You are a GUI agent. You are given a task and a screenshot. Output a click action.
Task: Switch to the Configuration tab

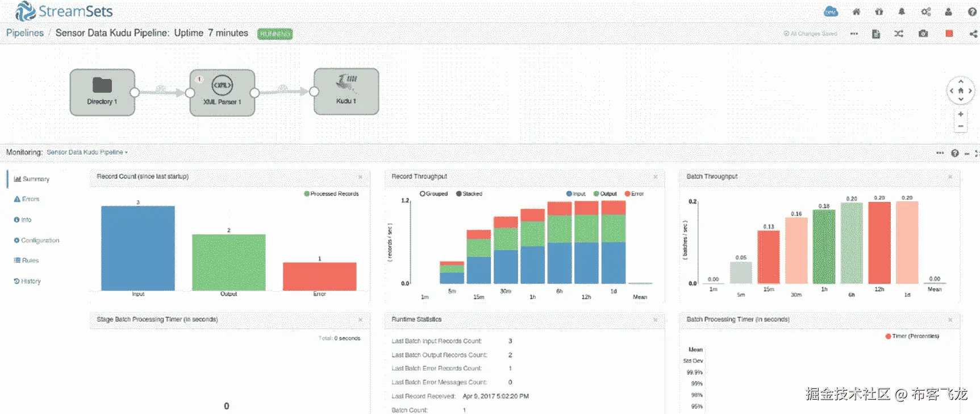tap(36, 241)
